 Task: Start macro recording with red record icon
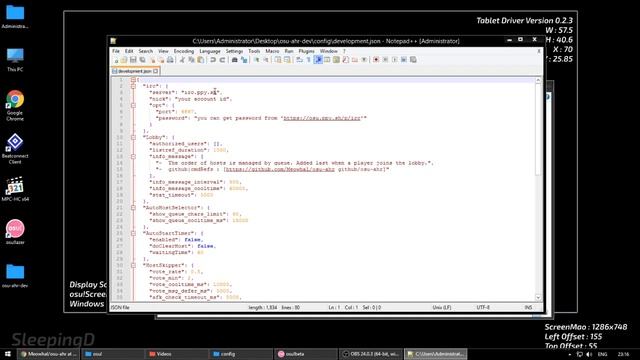click(x=376, y=60)
